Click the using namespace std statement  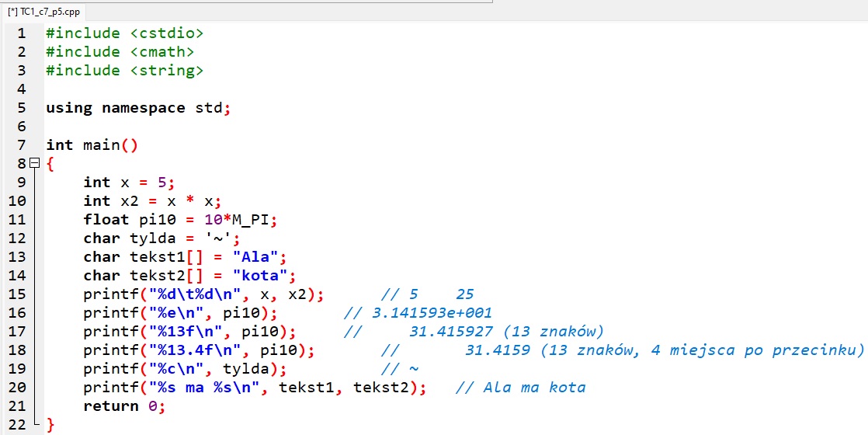point(138,107)
